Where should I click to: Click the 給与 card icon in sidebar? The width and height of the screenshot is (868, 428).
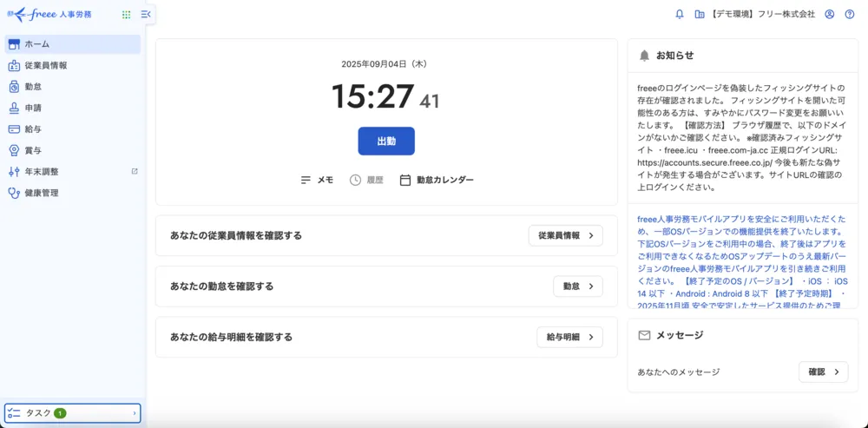coord(15,129)
